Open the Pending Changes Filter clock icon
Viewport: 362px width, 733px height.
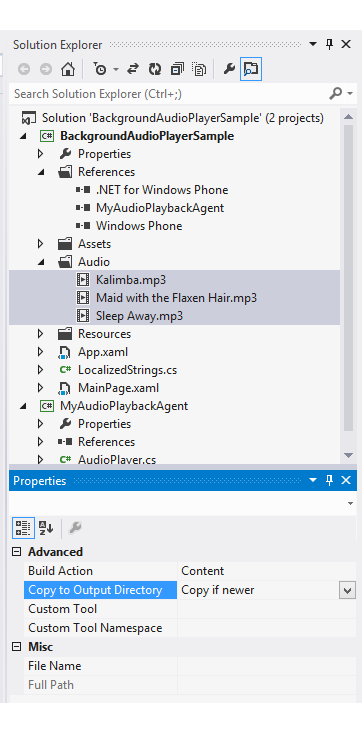[x=100, y=70]
